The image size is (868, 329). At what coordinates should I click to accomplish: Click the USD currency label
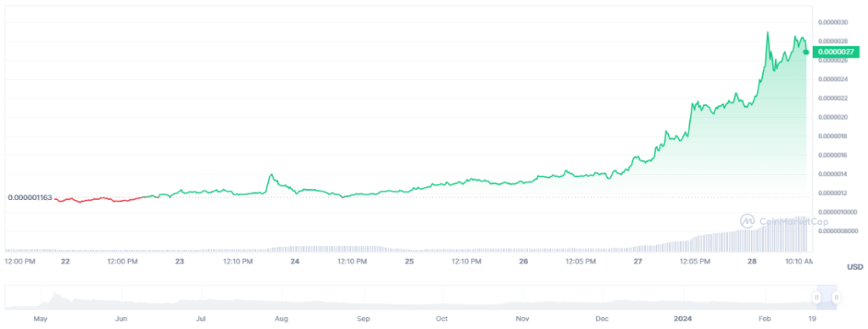pos(854,267)
